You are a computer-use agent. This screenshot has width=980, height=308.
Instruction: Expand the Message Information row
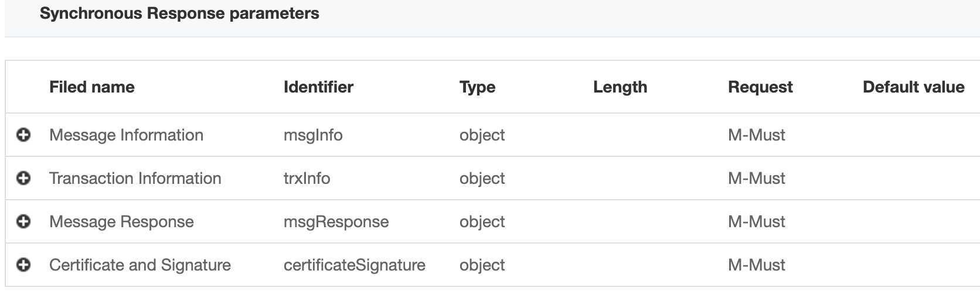coord(23,135)
